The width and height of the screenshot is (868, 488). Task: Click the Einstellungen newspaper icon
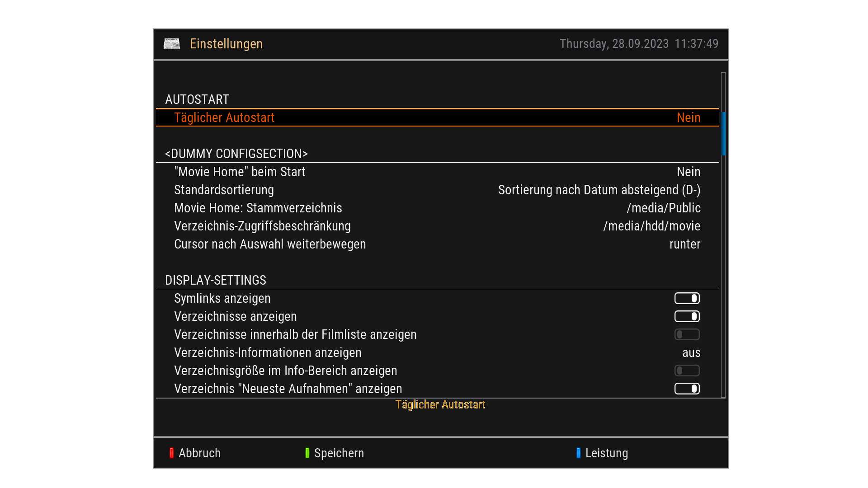pos(172,44)
